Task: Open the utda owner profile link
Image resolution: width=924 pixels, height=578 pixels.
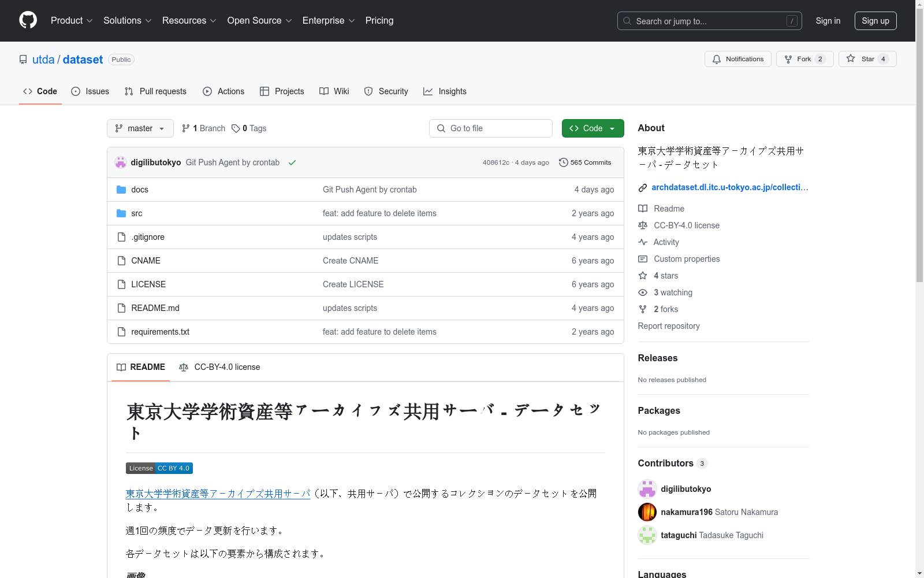Action: pyautogui.click(x=43, y=60)
